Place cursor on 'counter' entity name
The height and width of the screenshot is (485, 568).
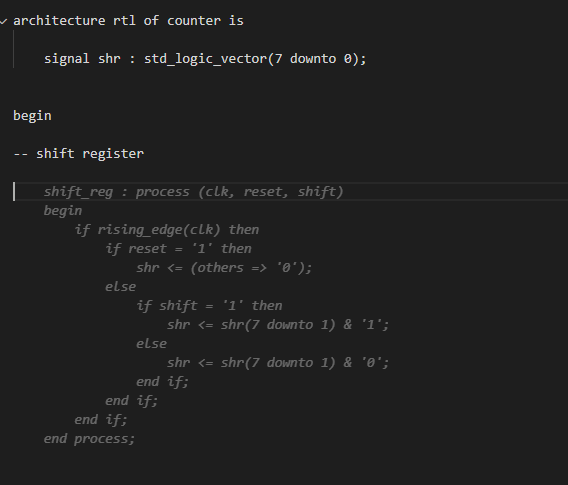(194, 21)
